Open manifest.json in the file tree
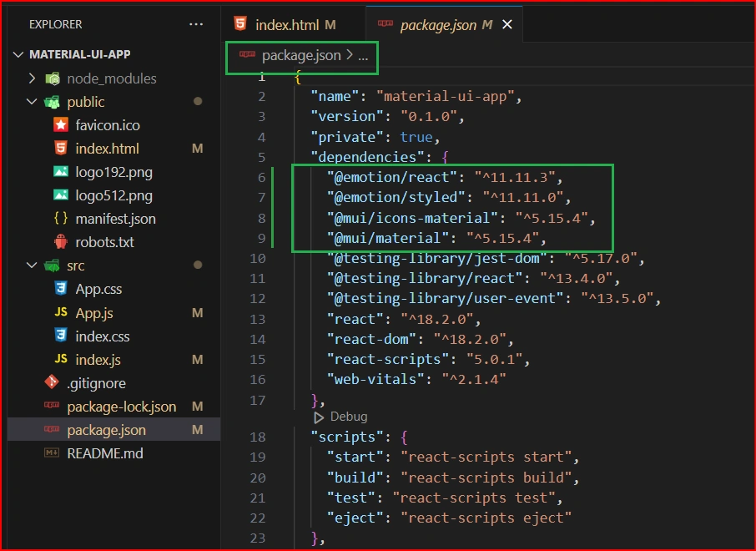 [116, 219]
